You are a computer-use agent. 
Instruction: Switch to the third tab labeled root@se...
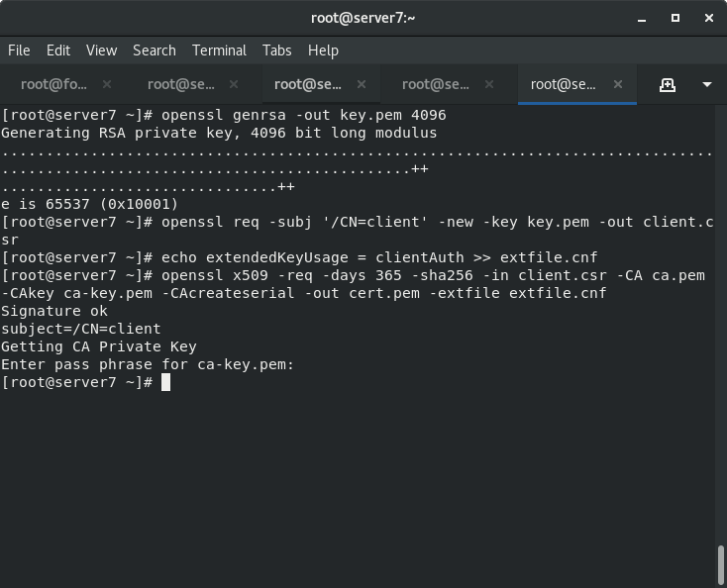(308, 84)
